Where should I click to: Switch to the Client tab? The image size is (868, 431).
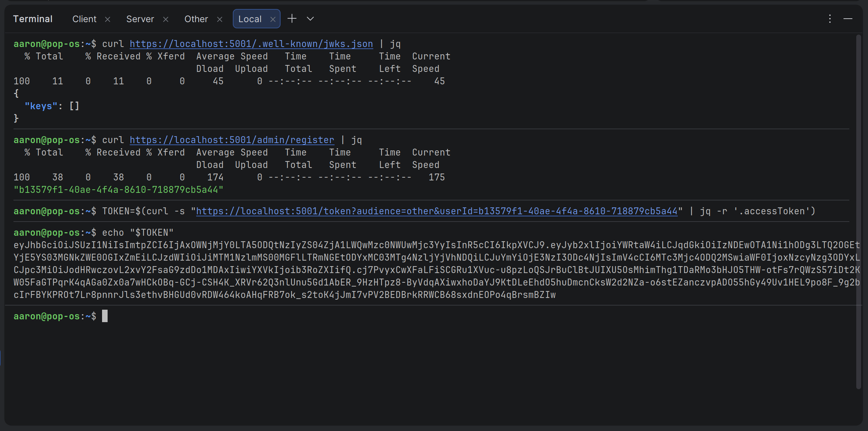point(84,19)
